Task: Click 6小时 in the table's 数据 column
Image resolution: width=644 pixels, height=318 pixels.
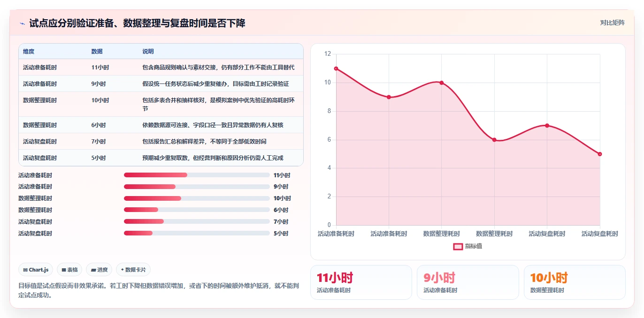Action: (99, 125)
